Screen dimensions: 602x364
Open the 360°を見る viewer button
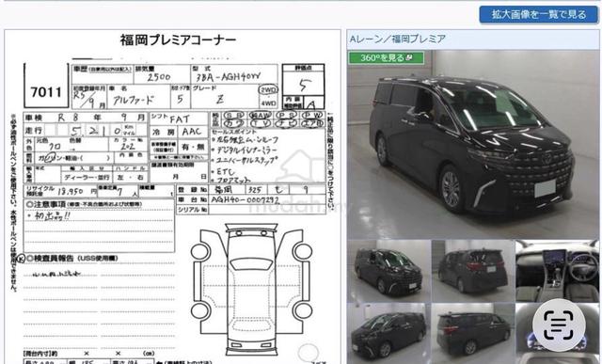[x=386, y=58]
